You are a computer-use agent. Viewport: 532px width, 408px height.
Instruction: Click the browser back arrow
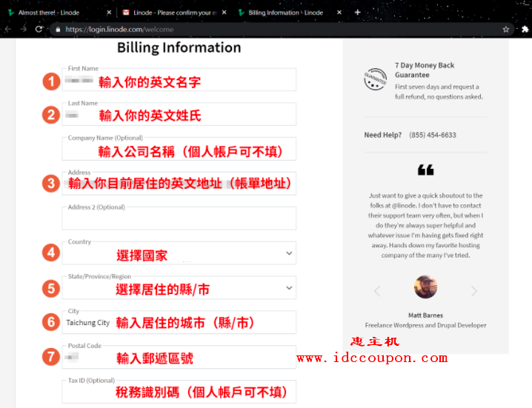tap(7, 30)
